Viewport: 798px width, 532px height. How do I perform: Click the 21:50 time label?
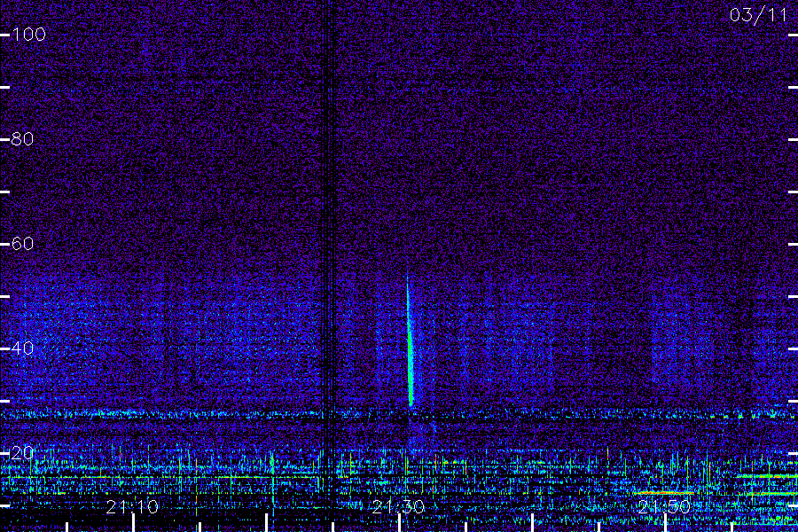664,507
